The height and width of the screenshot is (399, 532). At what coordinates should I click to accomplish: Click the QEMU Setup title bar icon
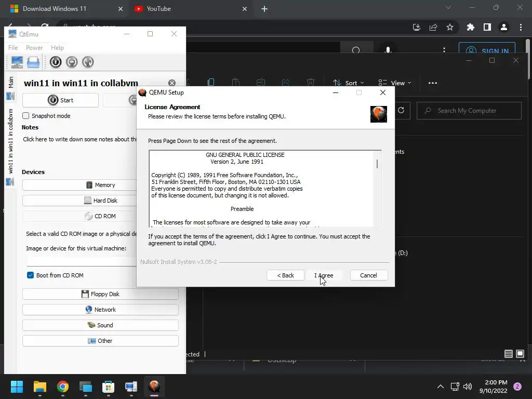pos(142,92)
